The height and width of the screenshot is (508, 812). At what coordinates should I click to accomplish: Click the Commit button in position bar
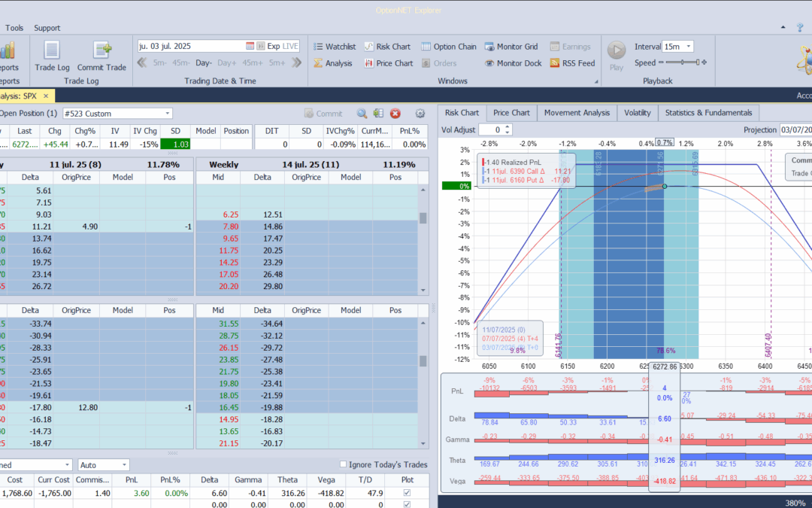[323, 114]
